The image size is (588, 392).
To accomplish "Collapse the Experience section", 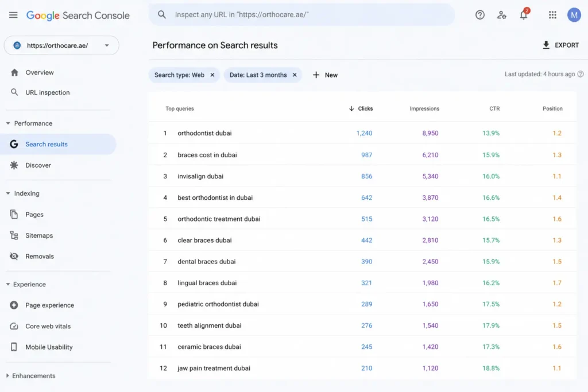I will click(8, 285).
